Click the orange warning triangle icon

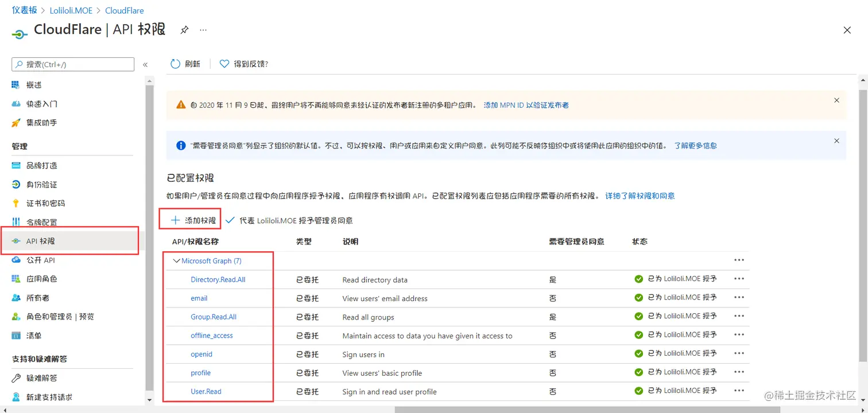[x=181, y=105]
